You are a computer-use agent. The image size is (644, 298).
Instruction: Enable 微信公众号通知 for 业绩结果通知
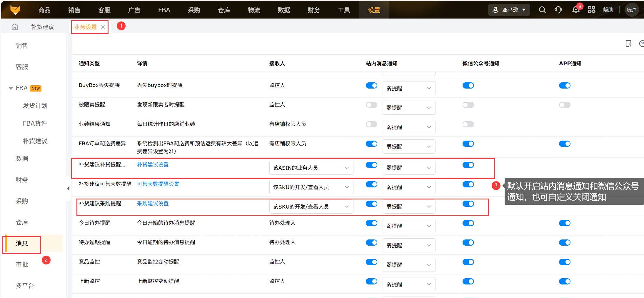[x=468, y=124]
